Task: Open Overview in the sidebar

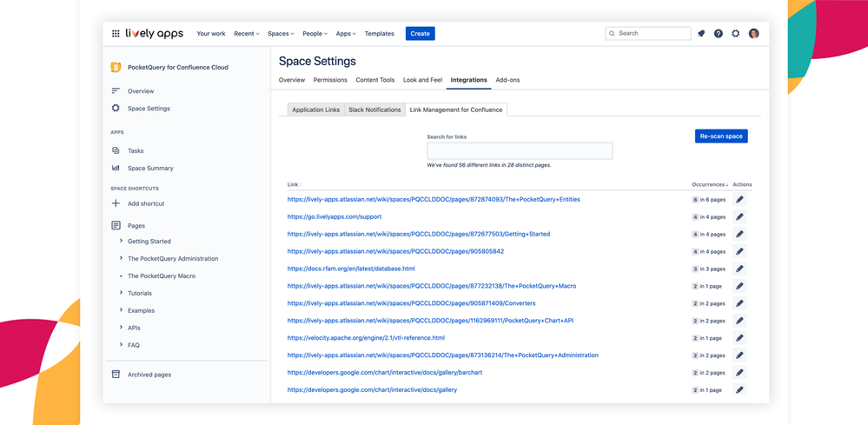Action: point(141,91)
